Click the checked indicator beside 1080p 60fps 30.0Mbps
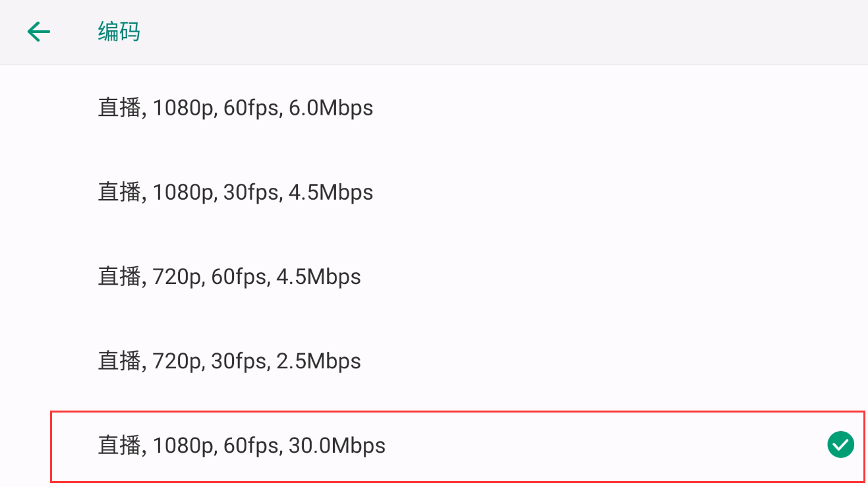Image resolution: width=868 pixels, height=487 pixels. (x=840, y=445)
